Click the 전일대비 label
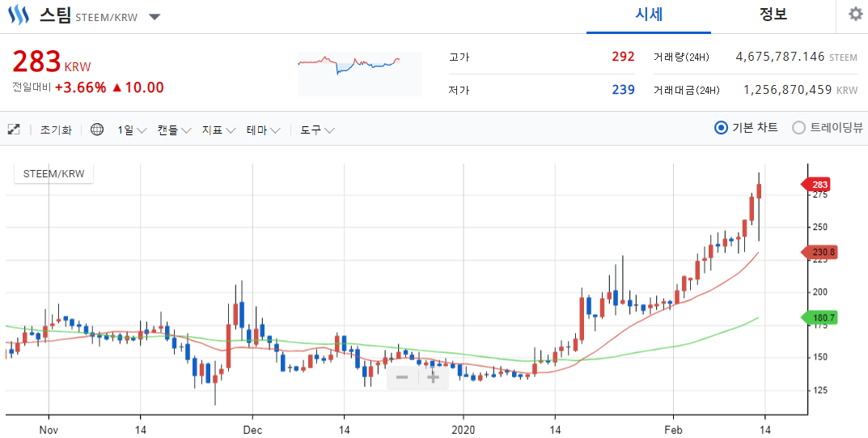 coord(32,87)
